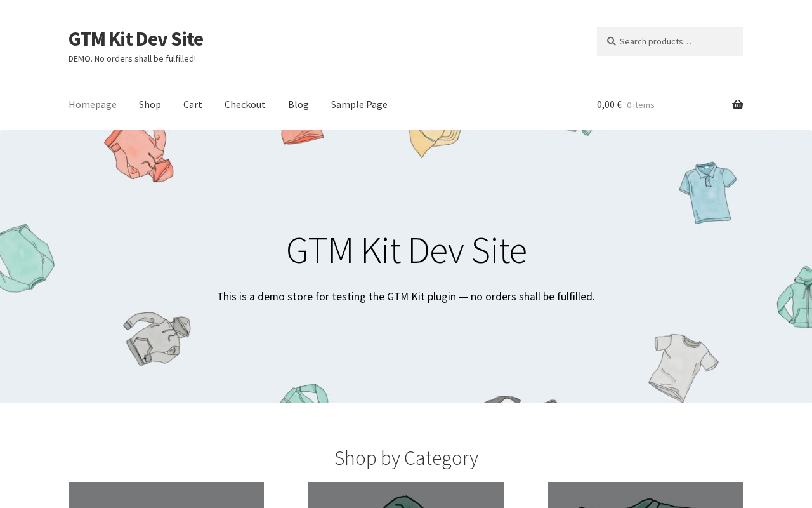The width and height of the screenshot is (812, 508).
Task: Click the orange hoodie illustration
Action: tap(139, 156)
